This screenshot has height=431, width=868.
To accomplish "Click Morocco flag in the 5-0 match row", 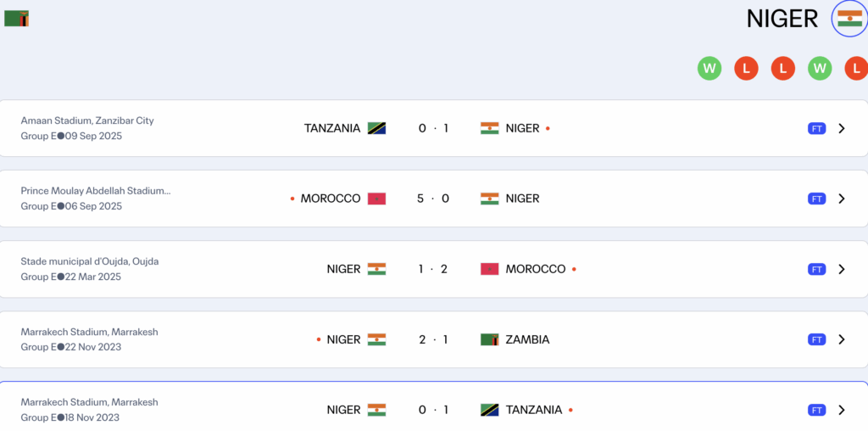I will coord(376,199).
